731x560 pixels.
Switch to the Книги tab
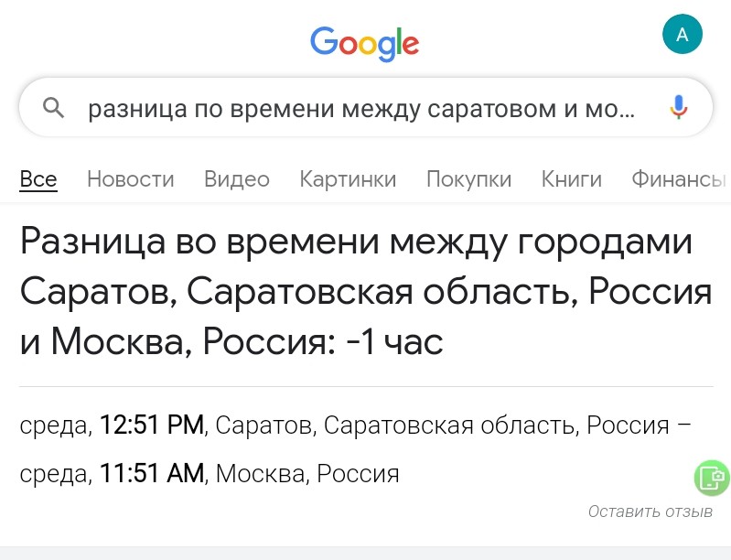click(x=571, y=179)
